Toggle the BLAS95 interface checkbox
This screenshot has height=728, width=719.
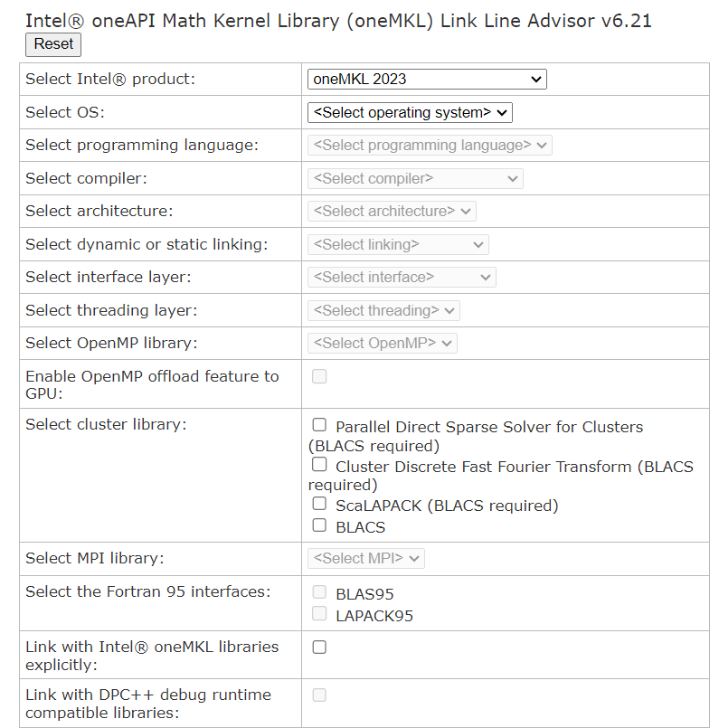tap(319, 592)
